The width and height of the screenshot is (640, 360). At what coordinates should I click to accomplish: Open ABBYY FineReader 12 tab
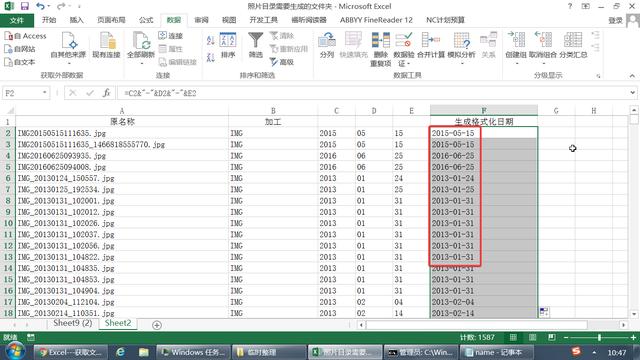point(376,20)
